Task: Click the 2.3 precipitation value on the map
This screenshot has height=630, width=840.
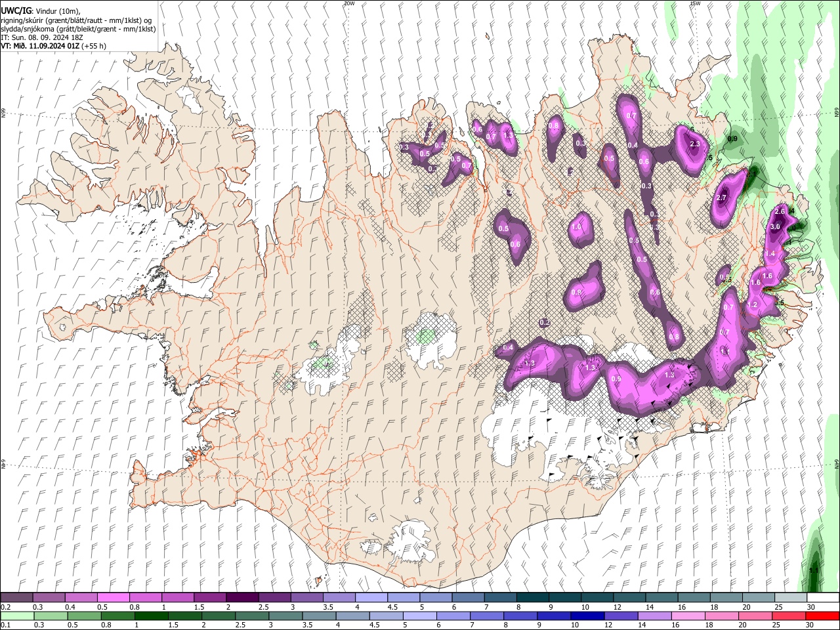Action: click(x=695, y=144)
